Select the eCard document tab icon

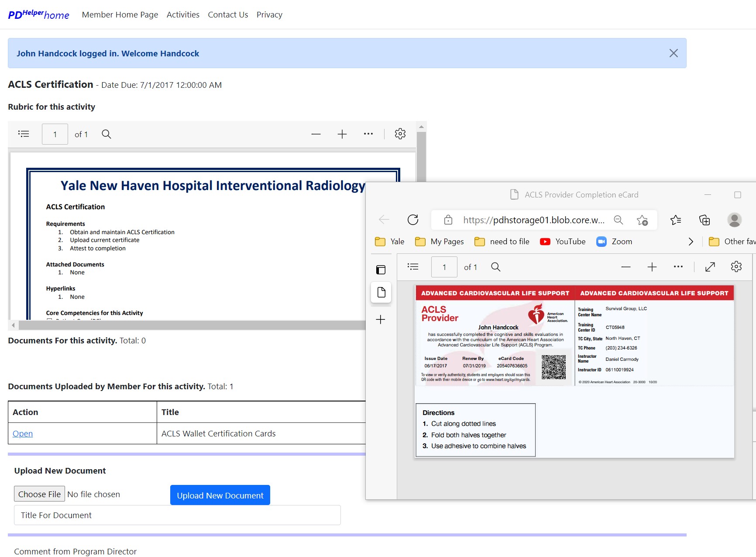click(381, 292)
